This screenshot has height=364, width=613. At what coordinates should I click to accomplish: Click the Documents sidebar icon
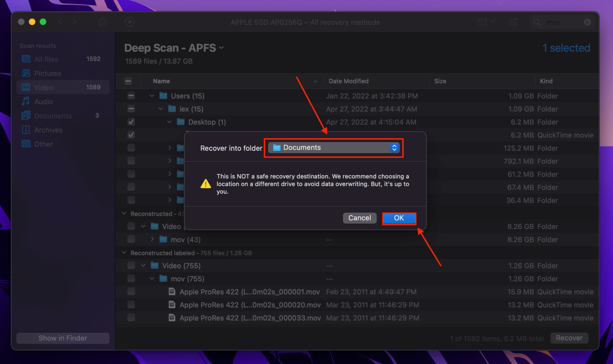[26, 116]
